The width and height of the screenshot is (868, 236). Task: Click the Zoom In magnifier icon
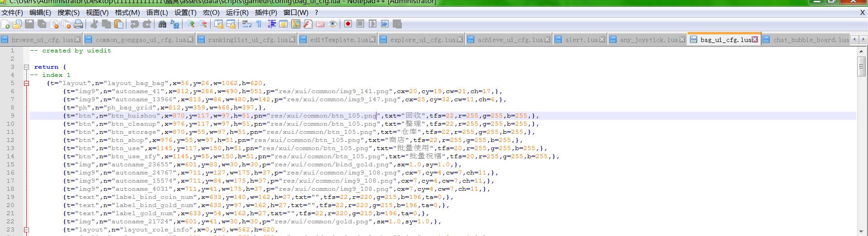[191, 24]
